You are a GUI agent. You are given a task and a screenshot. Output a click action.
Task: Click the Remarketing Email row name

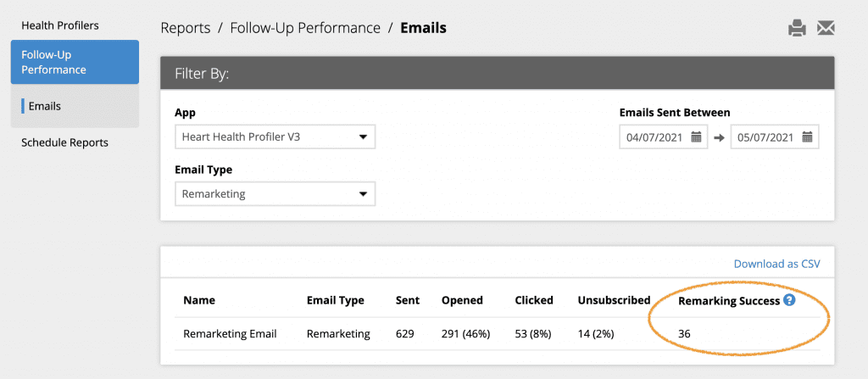(230, 333)
